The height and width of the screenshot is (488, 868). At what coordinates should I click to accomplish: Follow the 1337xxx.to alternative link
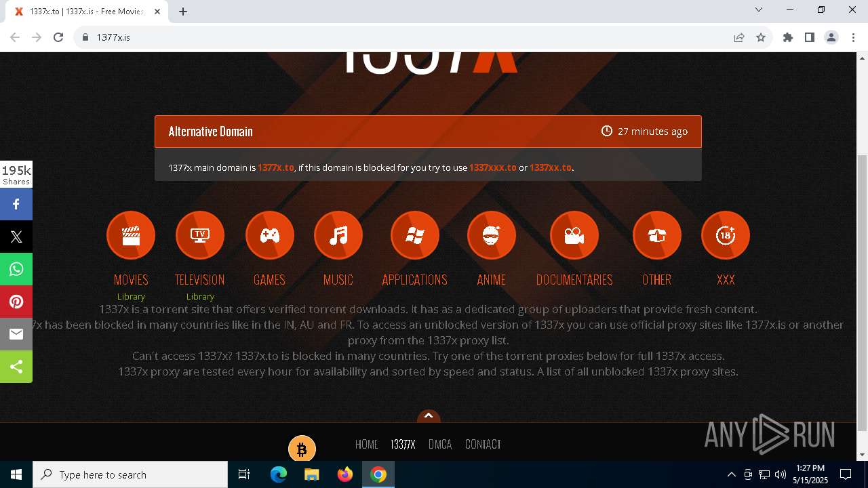[493, 167]
